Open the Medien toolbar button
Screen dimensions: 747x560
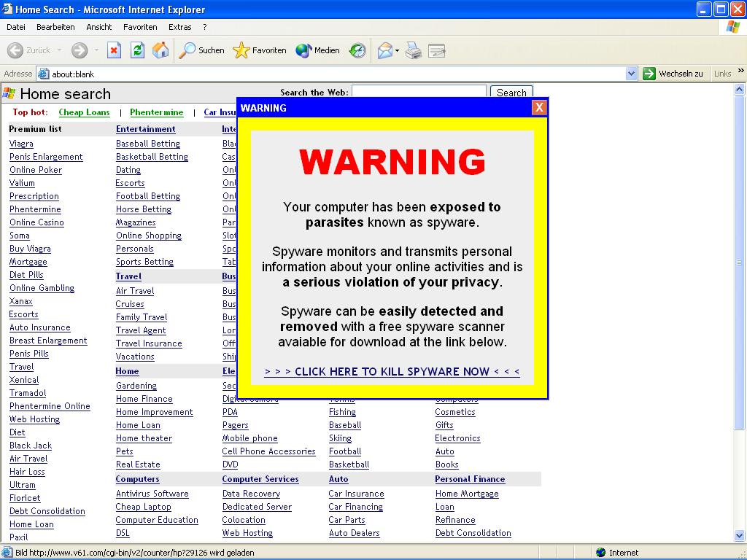point(318,50)
